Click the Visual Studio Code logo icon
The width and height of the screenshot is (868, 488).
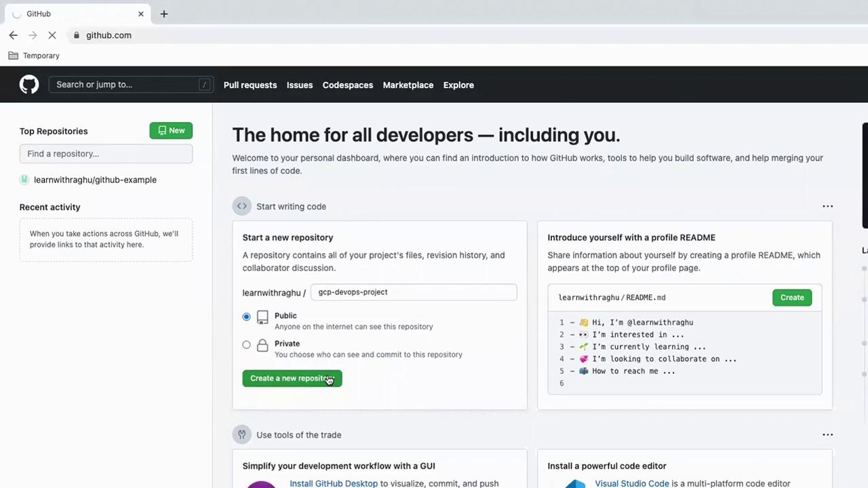tap(576, 484)
